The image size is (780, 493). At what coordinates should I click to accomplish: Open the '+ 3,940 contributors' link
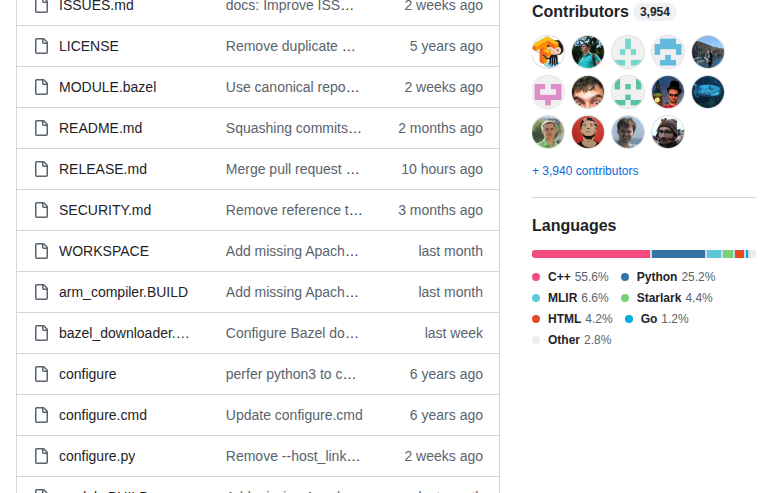click(x=585, y=171)
